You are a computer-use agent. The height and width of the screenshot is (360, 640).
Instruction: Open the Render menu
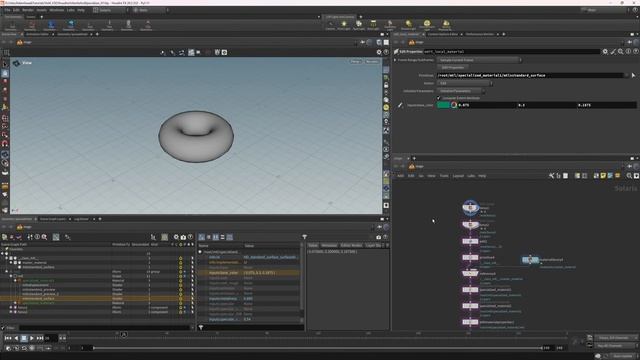[28, 10]
